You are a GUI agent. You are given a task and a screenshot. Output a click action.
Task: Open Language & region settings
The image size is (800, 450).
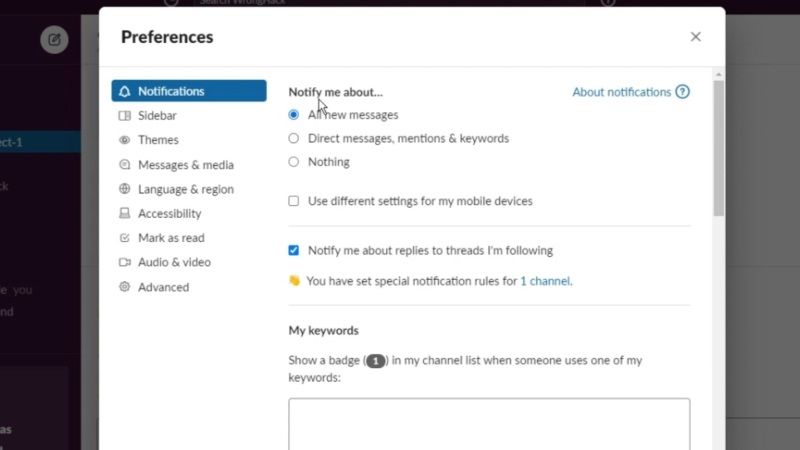189,189
